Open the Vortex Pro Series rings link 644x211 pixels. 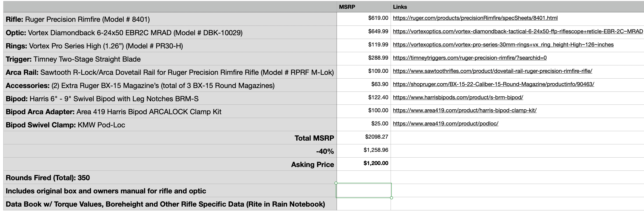(x=503, y=45)
